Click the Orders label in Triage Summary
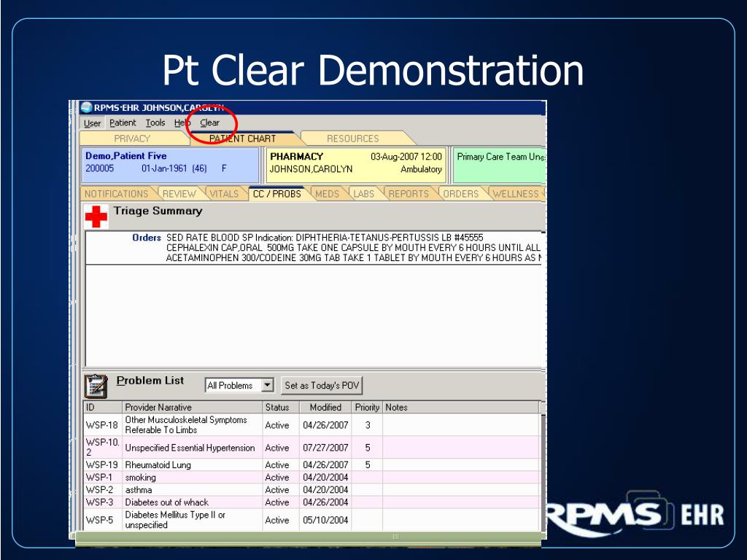Screen dimensions: 747x560 coord(146,238)
